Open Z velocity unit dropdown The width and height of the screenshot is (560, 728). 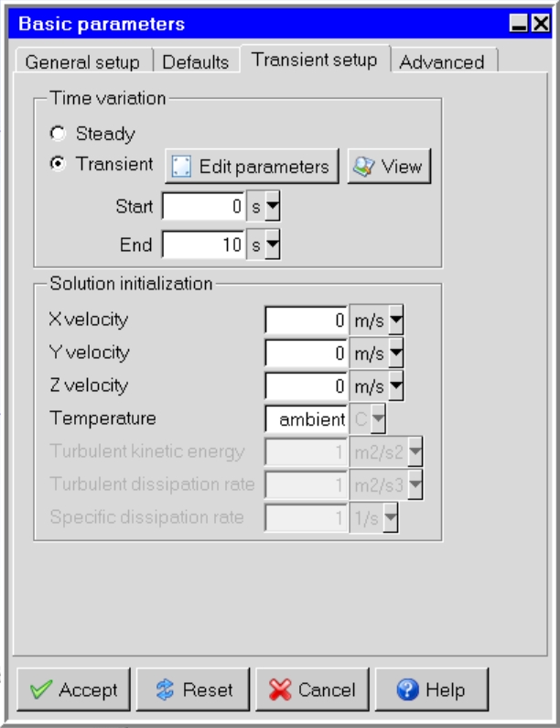pos(395,386)
